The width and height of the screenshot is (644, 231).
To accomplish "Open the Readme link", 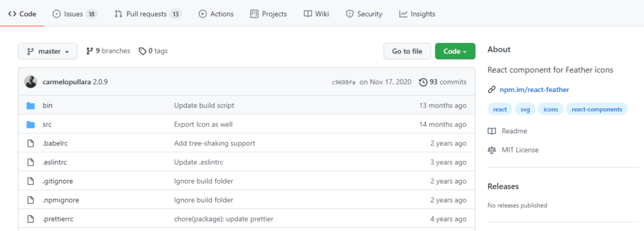I will pos(514,131).
